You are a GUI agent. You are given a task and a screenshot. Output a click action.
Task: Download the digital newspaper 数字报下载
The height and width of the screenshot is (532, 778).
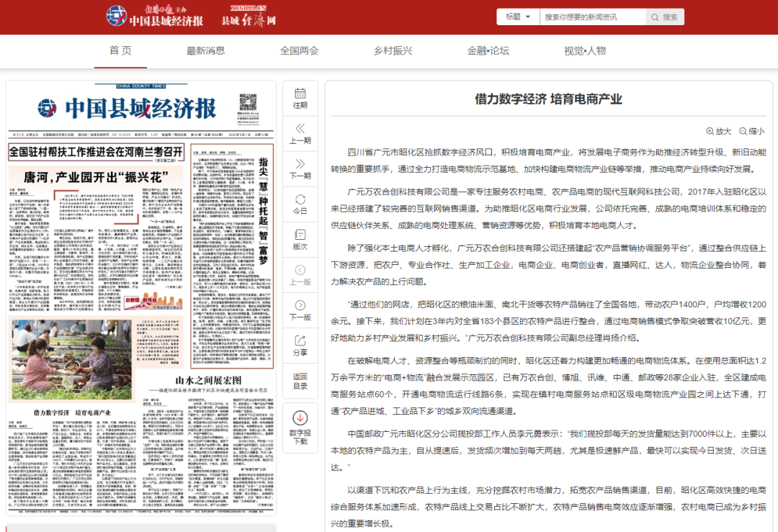click(x=300, y=428)
